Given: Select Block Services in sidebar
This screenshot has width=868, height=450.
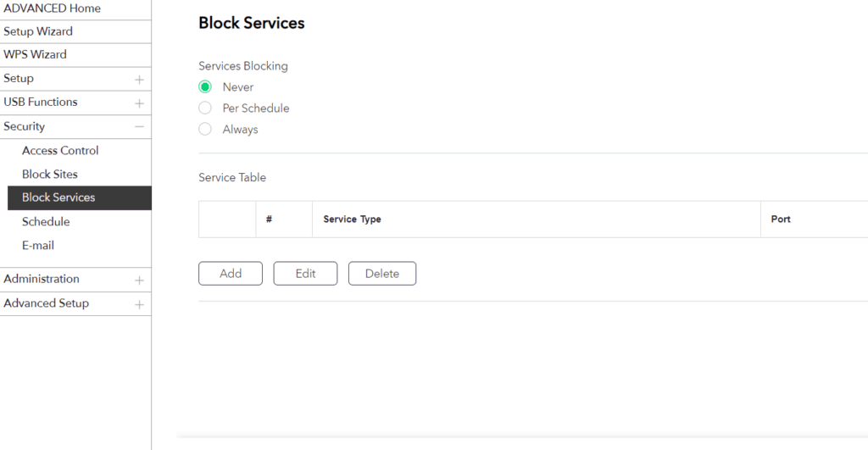Looking at the screenshot, I should [58, 197].
